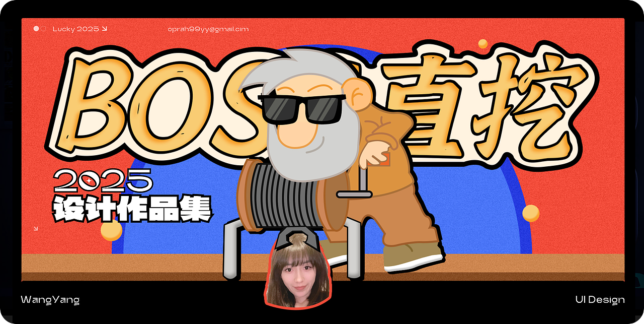Viewport: 644px width, 324px height.
Task: Open the oprah99yy@gmail.cim email link
Action: 208,29
